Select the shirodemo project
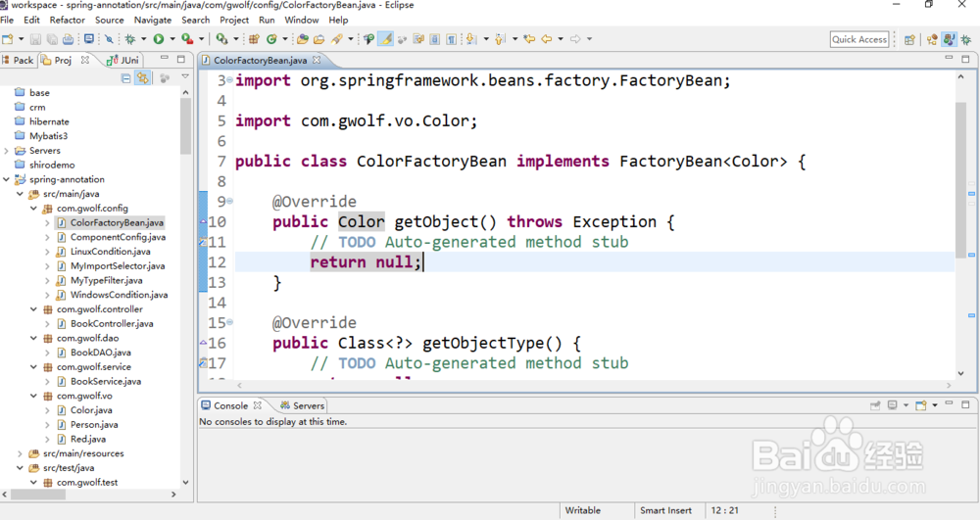 (x=52, y=165)
